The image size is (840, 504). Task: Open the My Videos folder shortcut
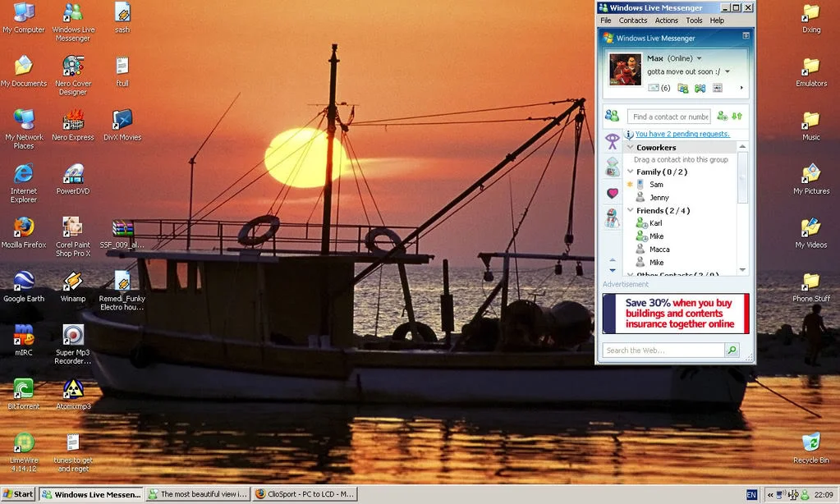811,232
